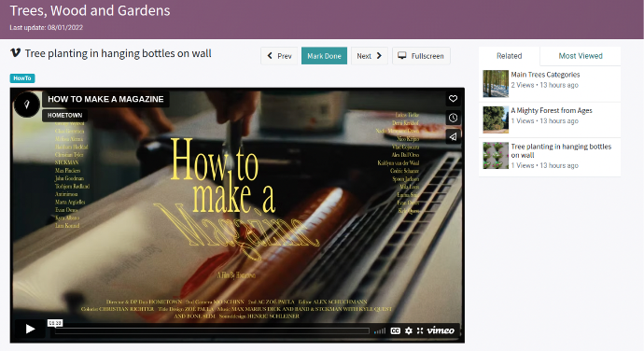
Task: Switch to the Most Viewed tab
Action: tap(581, 56)
